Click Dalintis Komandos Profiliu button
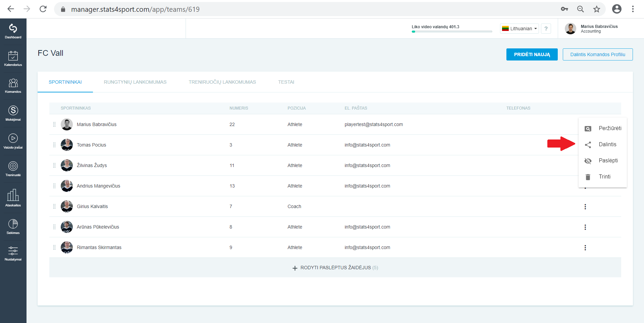This screenshot has width=644, height=323. coord(598,54)
